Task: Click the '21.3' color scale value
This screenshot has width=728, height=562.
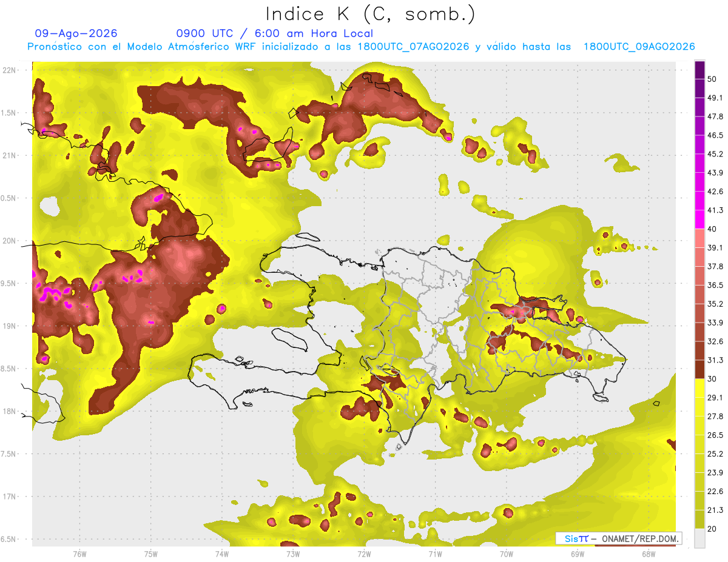Action: point(715,510)
